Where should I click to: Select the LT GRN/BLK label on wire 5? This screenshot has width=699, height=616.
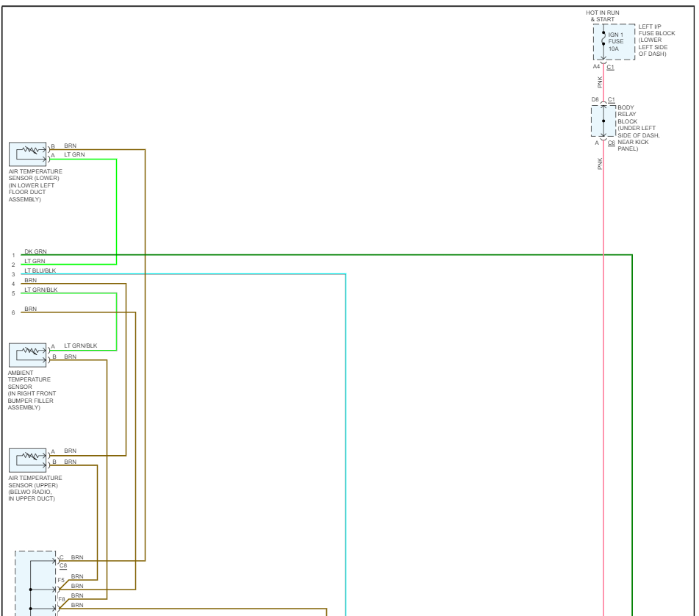41,290
